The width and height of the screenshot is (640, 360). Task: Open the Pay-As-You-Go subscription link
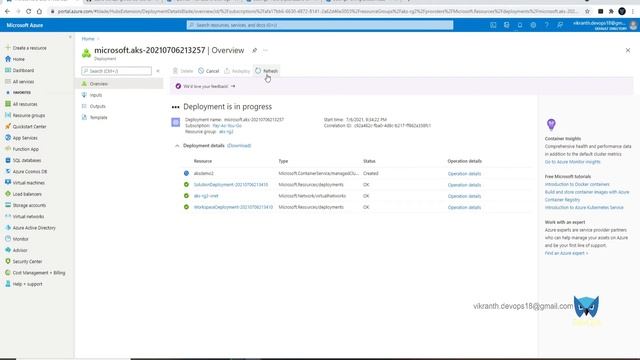227,126
